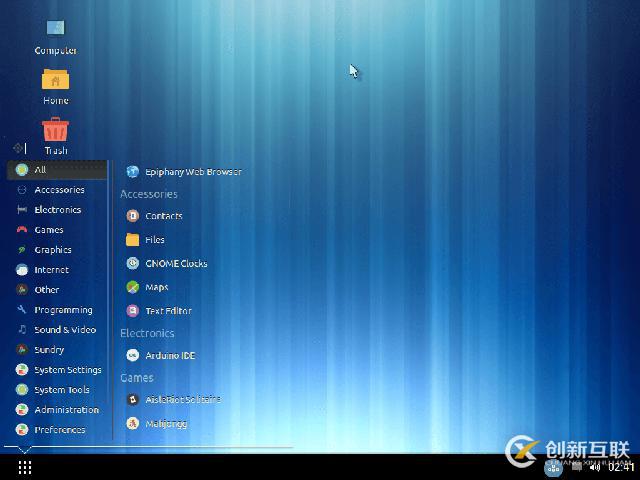
Task: Choose the System Settings category
Action: (x=67, y=370)
